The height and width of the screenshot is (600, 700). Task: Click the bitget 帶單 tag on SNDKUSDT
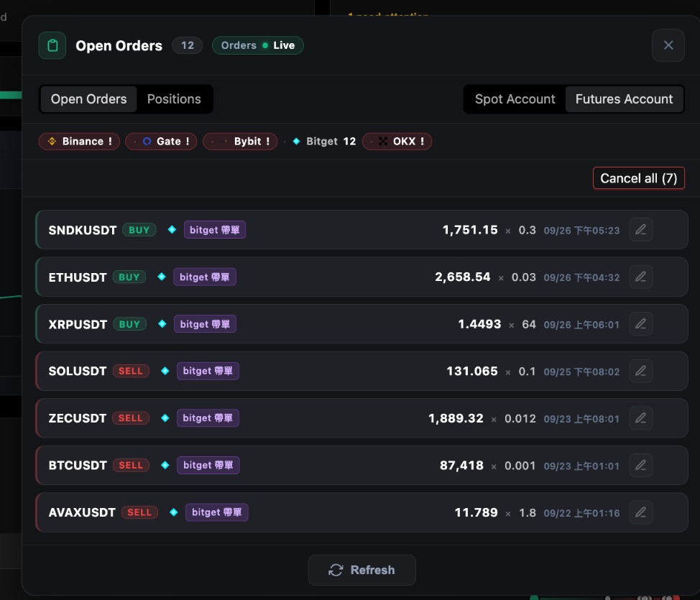tap(215, 230)
